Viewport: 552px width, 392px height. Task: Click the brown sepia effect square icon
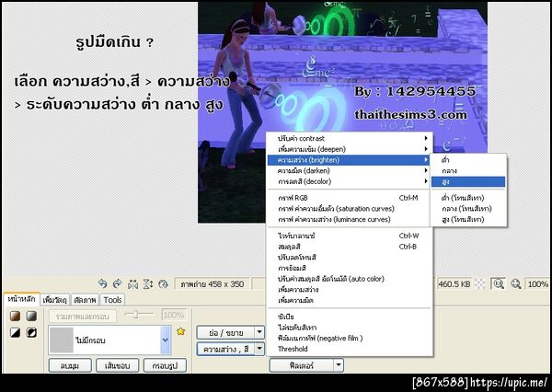[x=15, y=316]
